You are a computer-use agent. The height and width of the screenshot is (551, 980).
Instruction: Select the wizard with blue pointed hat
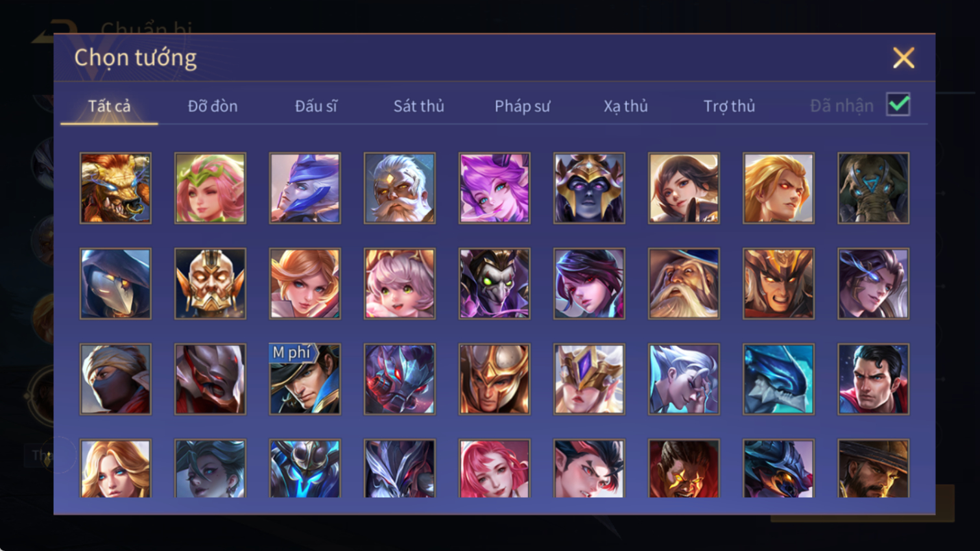(x=305, y=188)
